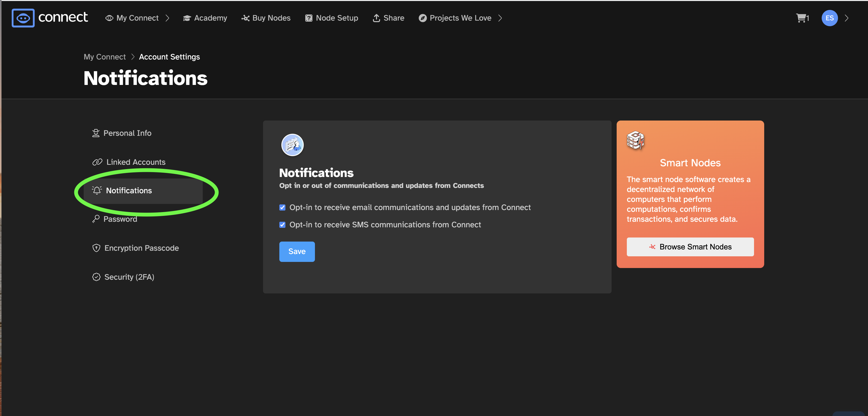Click Browse Smart Nodes button
Image resolution: width=868 pixels, height=416 pixels.
tap(690, 247)
